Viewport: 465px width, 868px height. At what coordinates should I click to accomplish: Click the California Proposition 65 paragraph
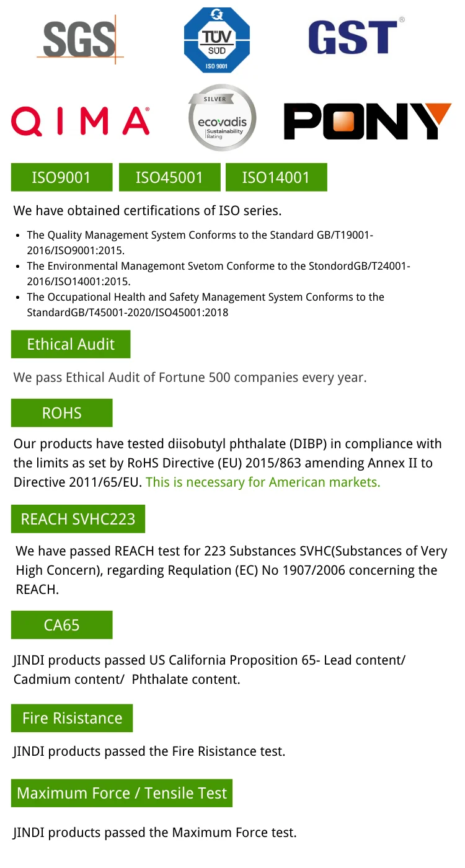point(209,670)
